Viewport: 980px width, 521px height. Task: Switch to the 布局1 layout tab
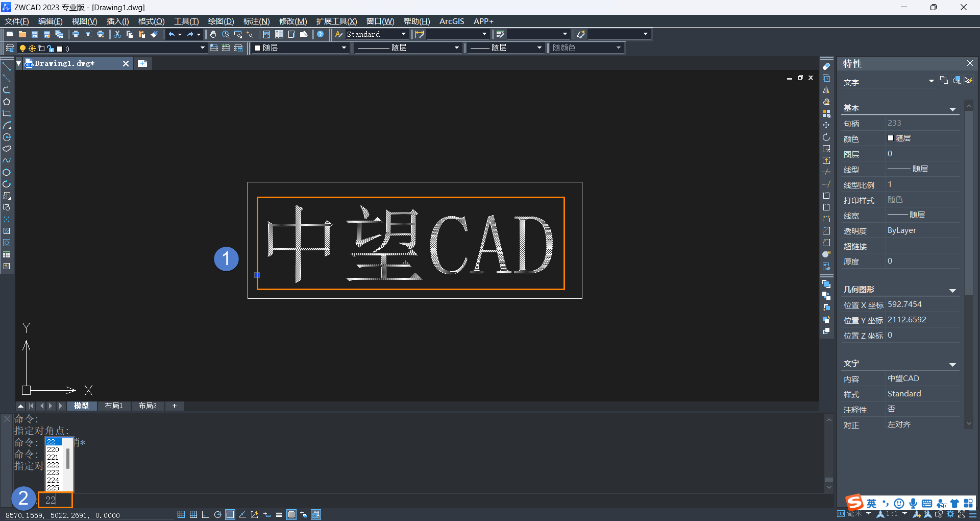point(114,406)
